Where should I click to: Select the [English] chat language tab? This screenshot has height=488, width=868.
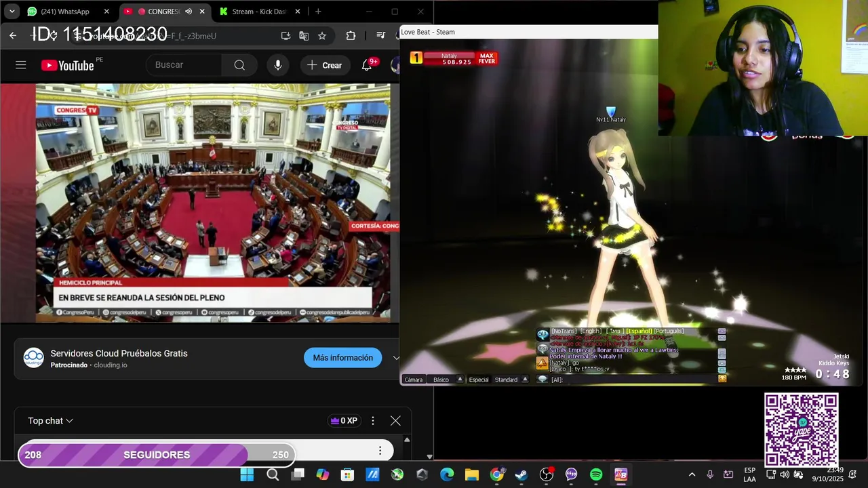point(591,331)
